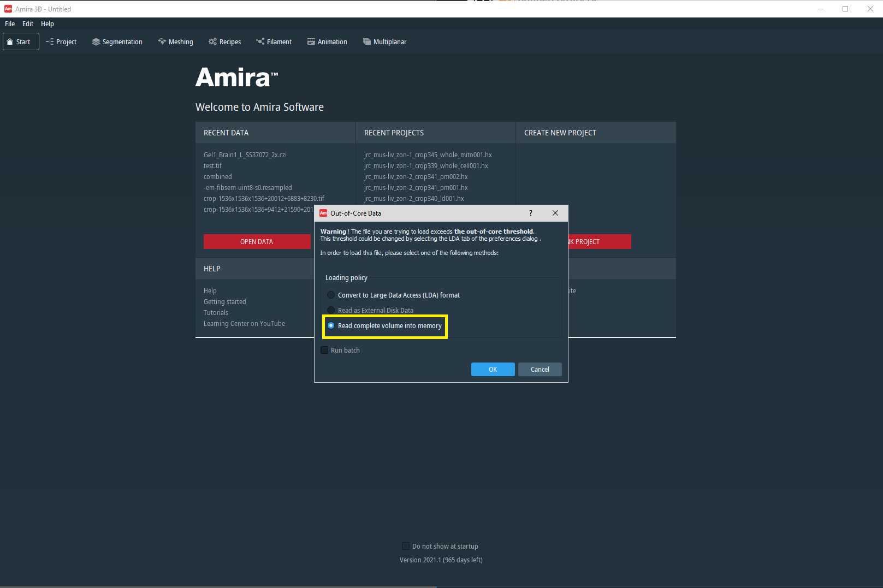This screenshot has width=883, height=588.
Task: Switch to the Multiplanar workroom
Action: tap(384, 41)
